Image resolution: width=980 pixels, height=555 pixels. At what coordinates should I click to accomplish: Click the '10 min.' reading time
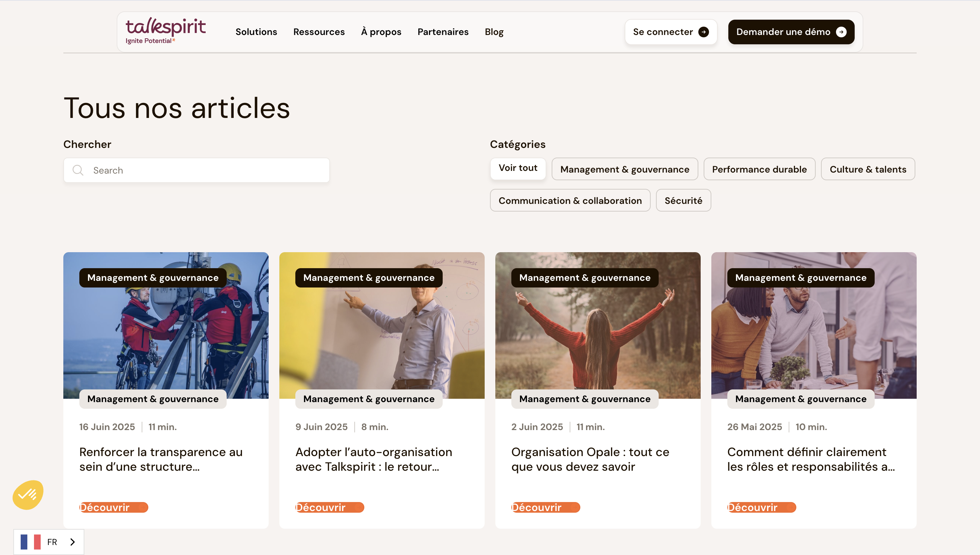point(811,426)
